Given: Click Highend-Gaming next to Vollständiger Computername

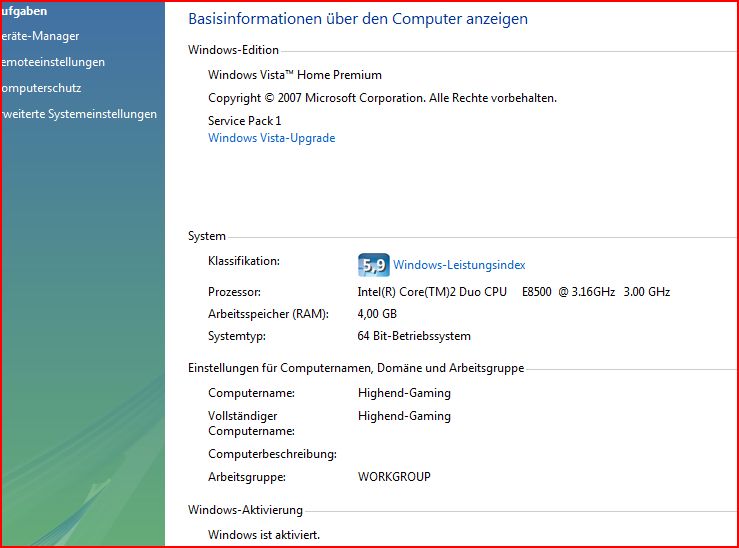Looking at the screenshot, I should (x=404, y=416).
